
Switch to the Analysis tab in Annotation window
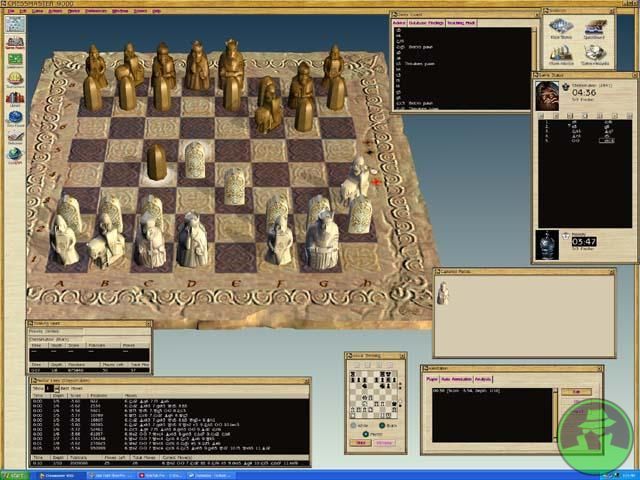(483, 379)
